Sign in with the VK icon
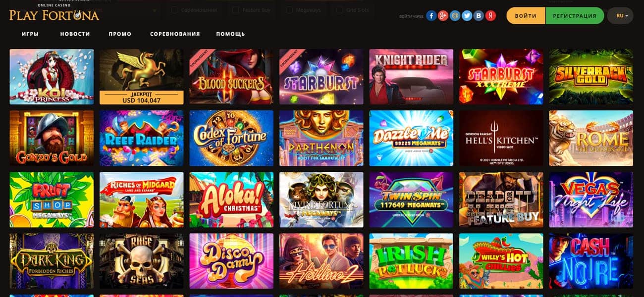 (x=479, y=16)
